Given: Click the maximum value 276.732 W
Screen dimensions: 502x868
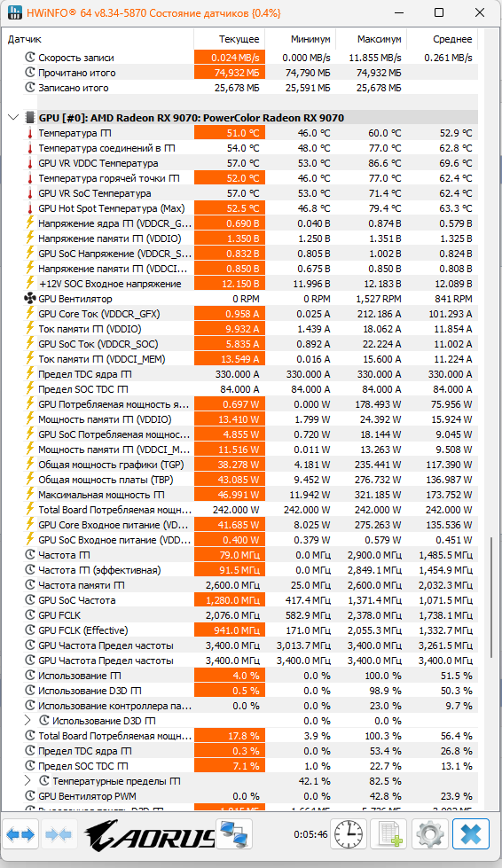Looking at the screenshot, I should 375,480.
